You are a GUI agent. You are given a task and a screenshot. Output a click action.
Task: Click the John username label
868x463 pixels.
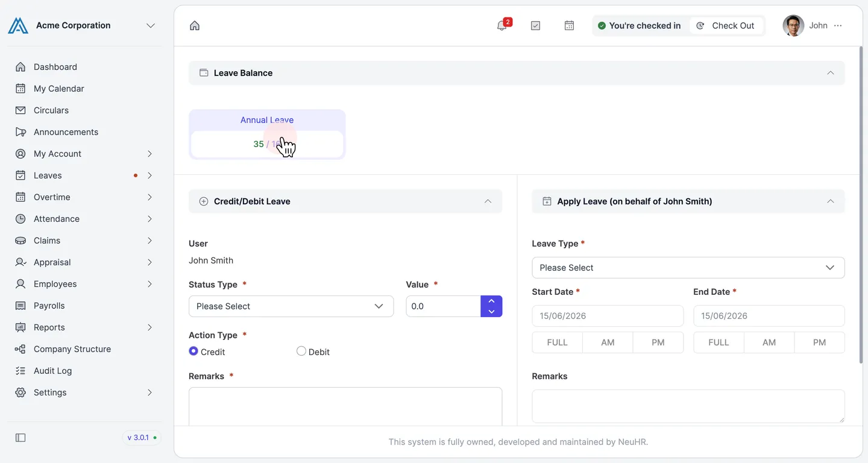pyautogui.click(x=818, y=25)
